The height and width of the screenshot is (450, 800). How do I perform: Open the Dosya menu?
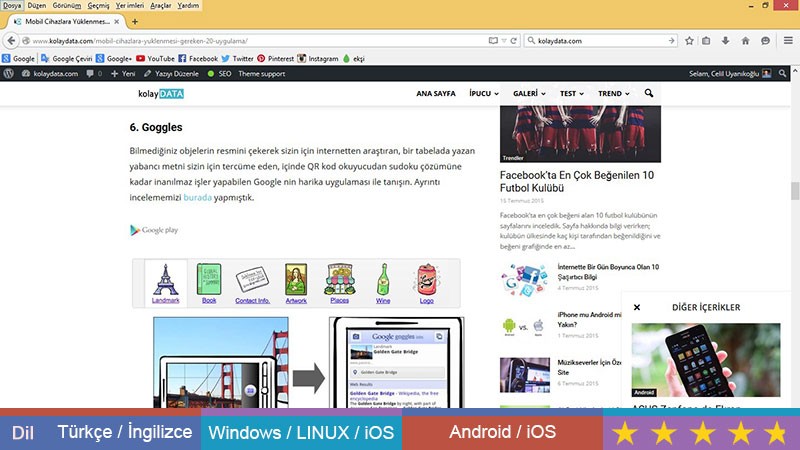tap(12, 6)
